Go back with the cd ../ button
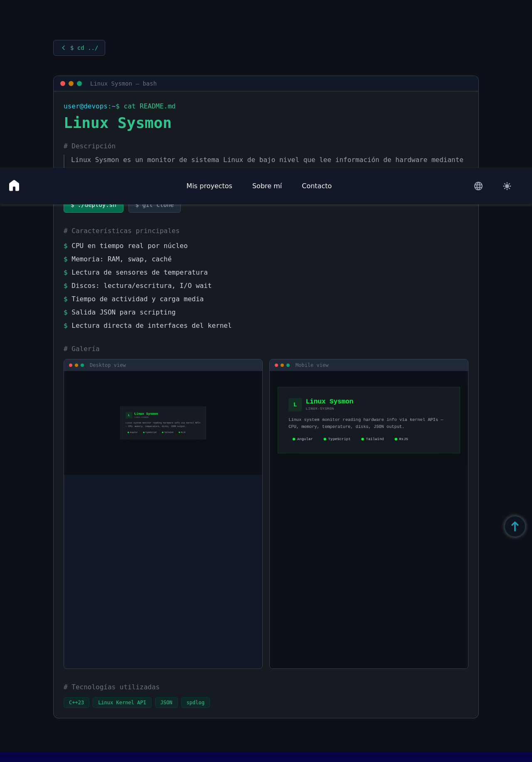 coord(79,48)
